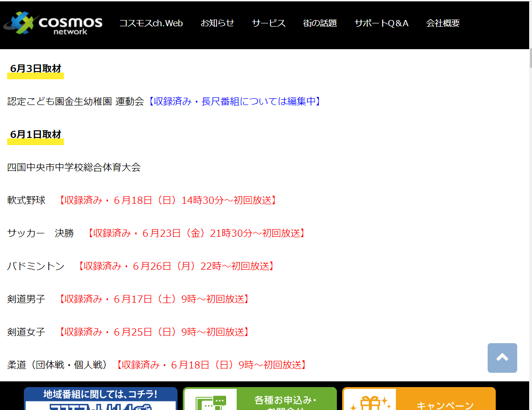Open the お知らせ menu item
This screenshot has width=532, height=410.
[x=218, y=23]
